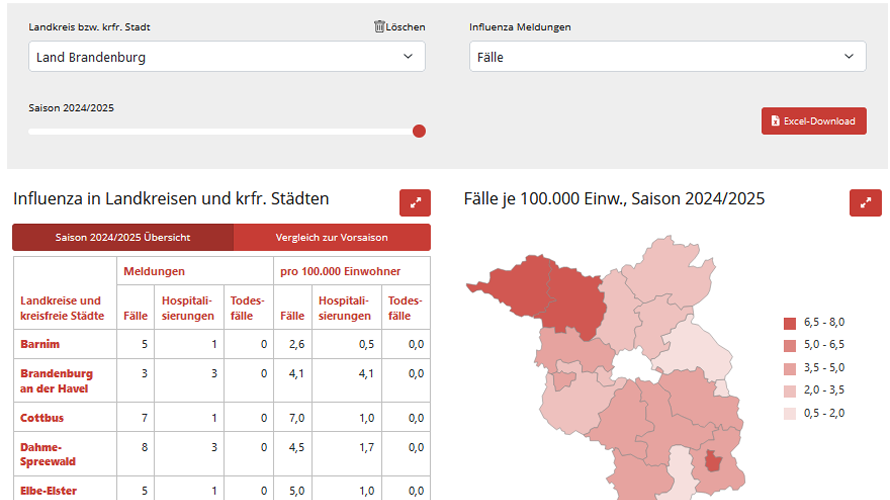Expand the map panel to fullscreen
890x500 pixels.
865,203
